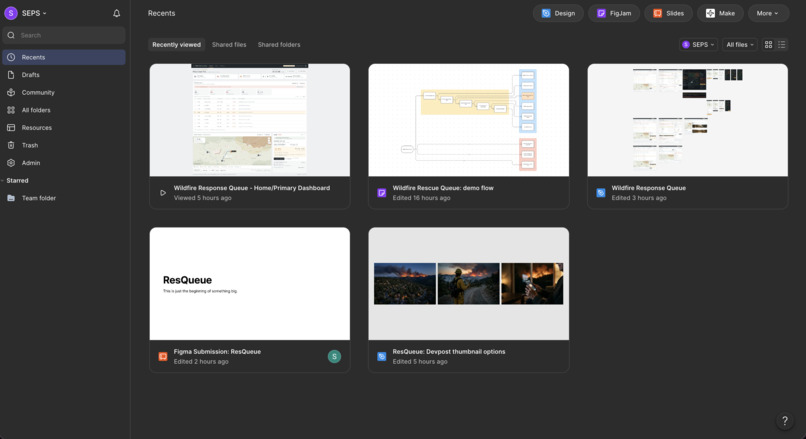This screenshot has height=439, width=806.
Task: Click slides icon on Figma Submission card
Action: click(162, 356)
